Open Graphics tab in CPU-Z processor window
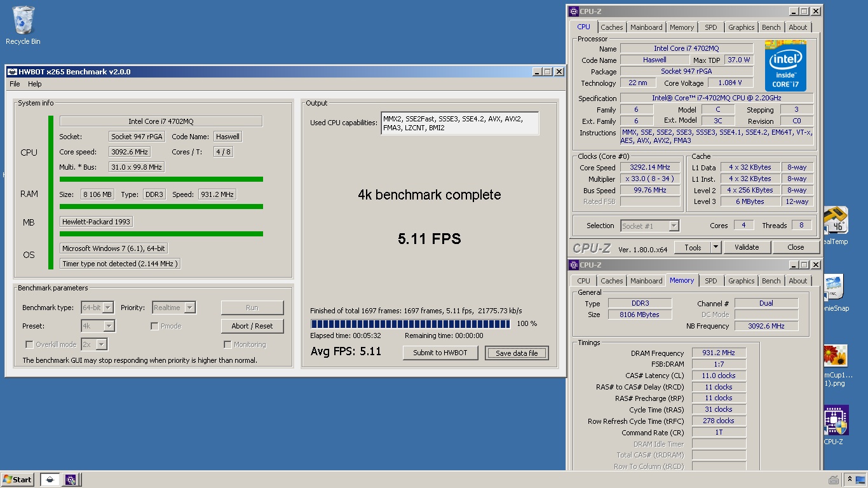The height and width of the screenshot is (488, 868). [x=742, y=27]
